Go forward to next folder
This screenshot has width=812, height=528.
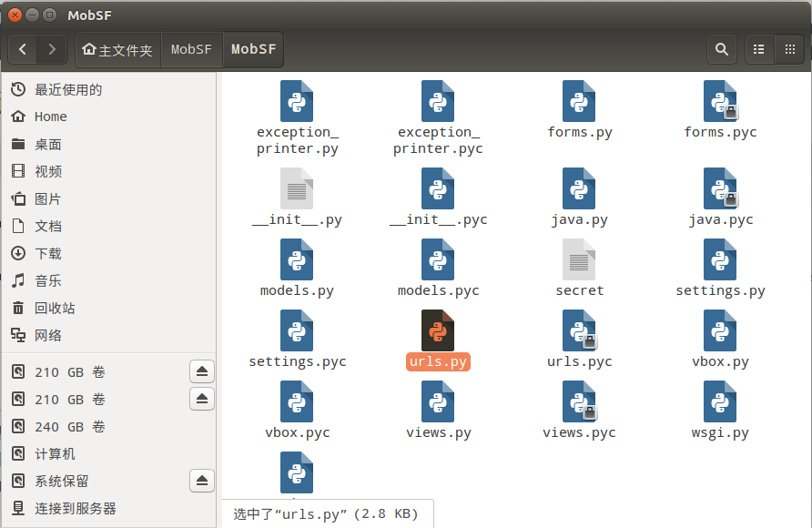(x=52, y=49)
